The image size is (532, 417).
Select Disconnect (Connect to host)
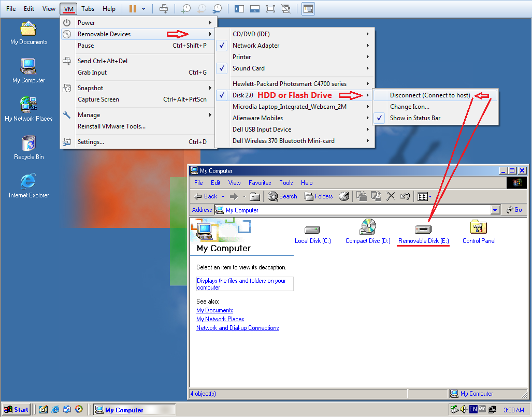pyautogui.click(x=429, y=95)
